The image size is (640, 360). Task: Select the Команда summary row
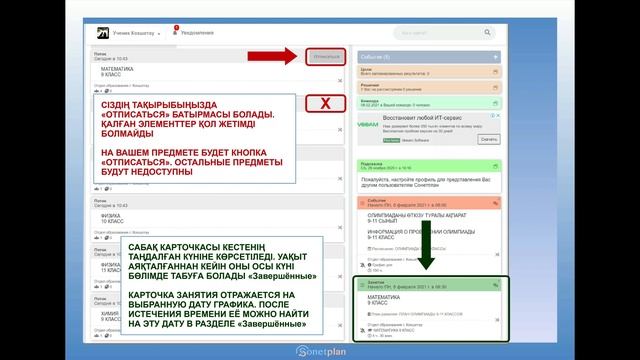429,103
